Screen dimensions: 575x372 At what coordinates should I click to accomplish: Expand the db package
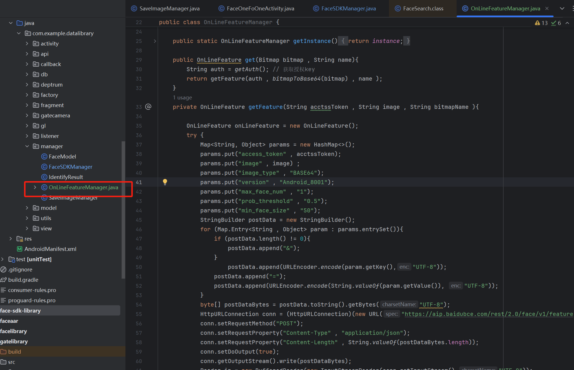pyautogui.click(x=27, y=74)
